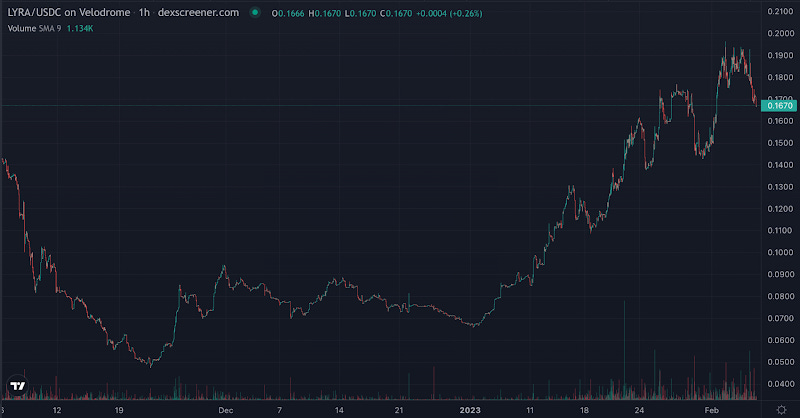The height and width of the screenshot is (418, 800).
Task: Click the current price label 0.1670
Action: [778, 105]
